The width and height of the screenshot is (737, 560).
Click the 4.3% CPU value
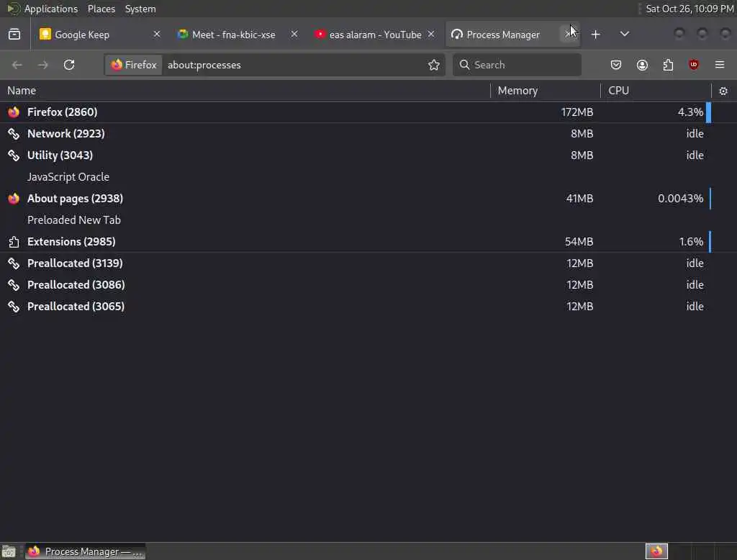click(x=690, y=112)
